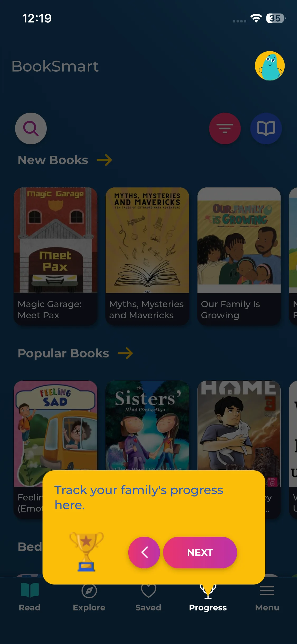Click the NEXT button in the tooltip

200,553
